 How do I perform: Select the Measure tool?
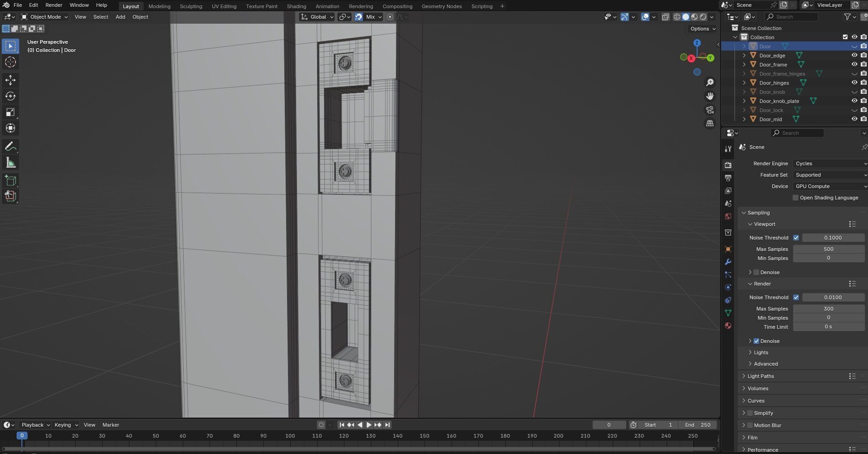point(10,163)
